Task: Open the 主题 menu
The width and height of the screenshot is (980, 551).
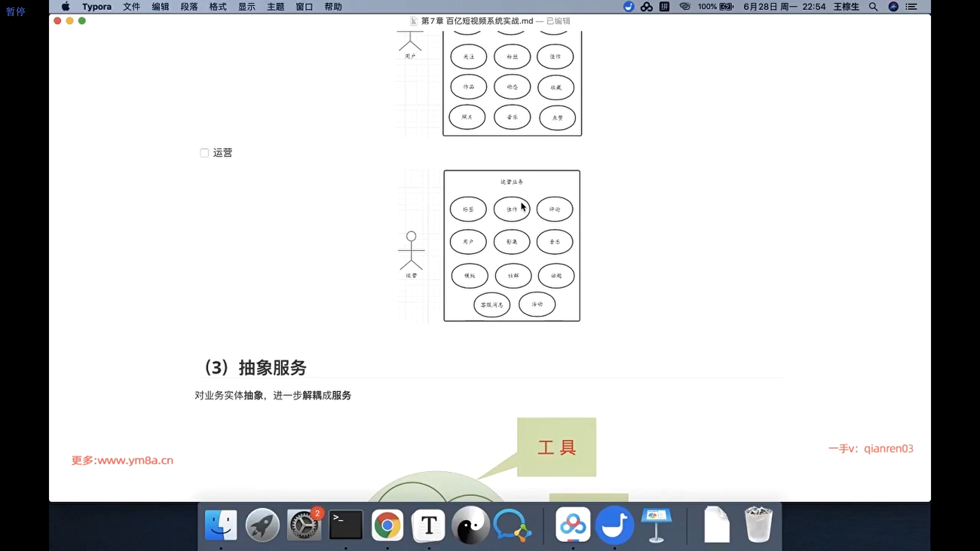Action: 276,7
